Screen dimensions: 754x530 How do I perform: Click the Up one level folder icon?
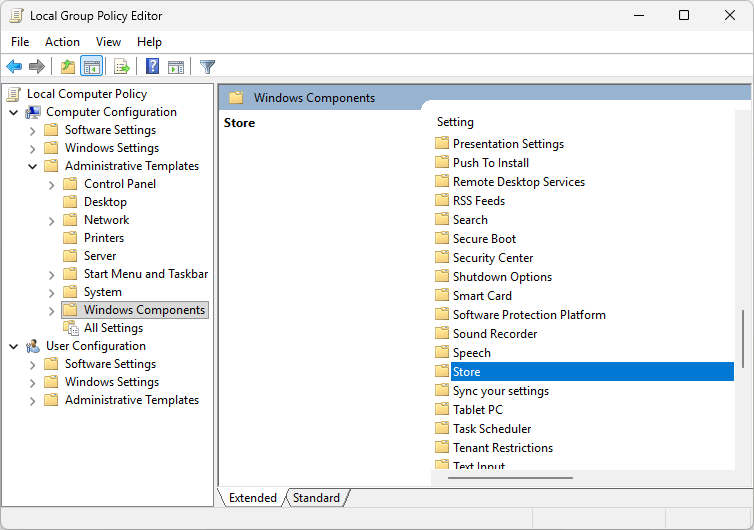[68, 66]
